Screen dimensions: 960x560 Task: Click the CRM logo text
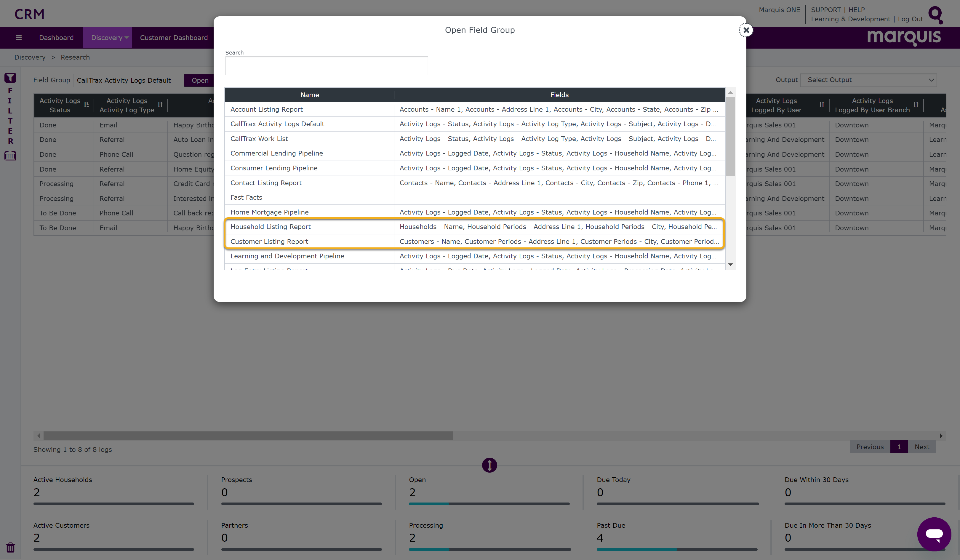coord(29,14)
